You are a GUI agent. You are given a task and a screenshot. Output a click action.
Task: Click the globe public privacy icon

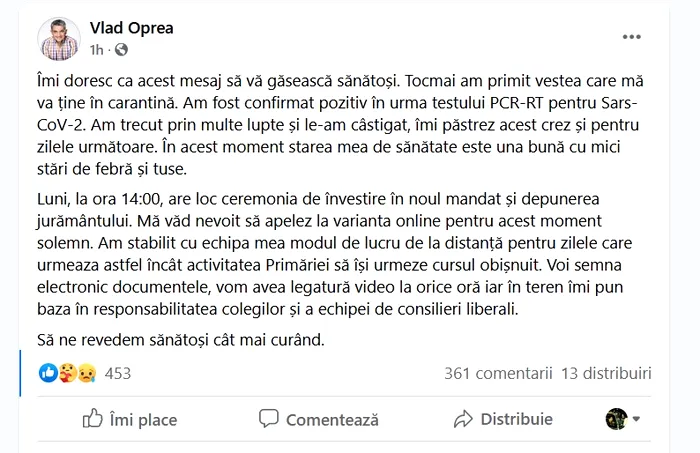point(121,49)
